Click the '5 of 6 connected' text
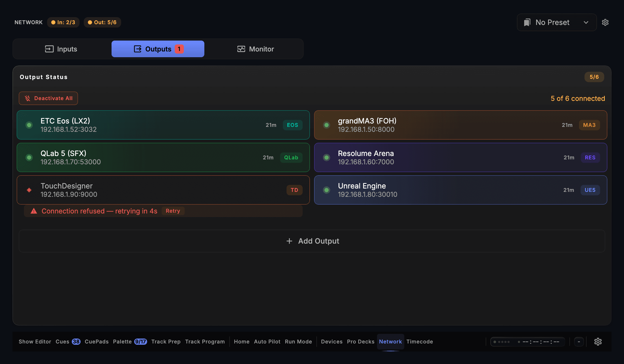The width and height of the screenshot is (624, 364). point(578,99)
